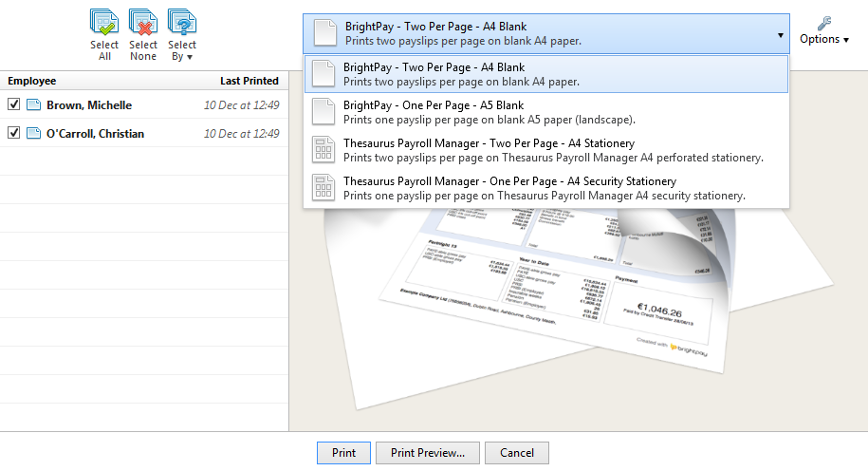Click the payslip icon beside O'Carroll, Christian
Viewport: 868px width, 471px height.
click(x=34, y=133)
